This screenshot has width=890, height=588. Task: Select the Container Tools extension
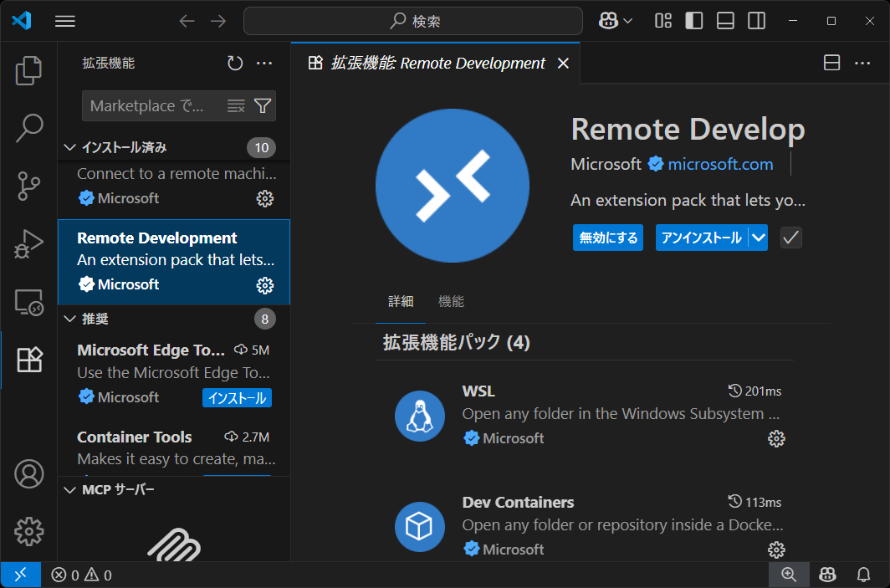pos(174,448)
